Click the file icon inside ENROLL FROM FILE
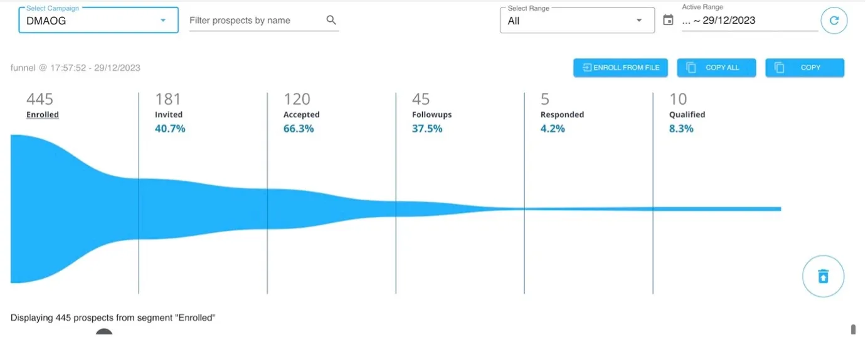 (x=587, y=68)
